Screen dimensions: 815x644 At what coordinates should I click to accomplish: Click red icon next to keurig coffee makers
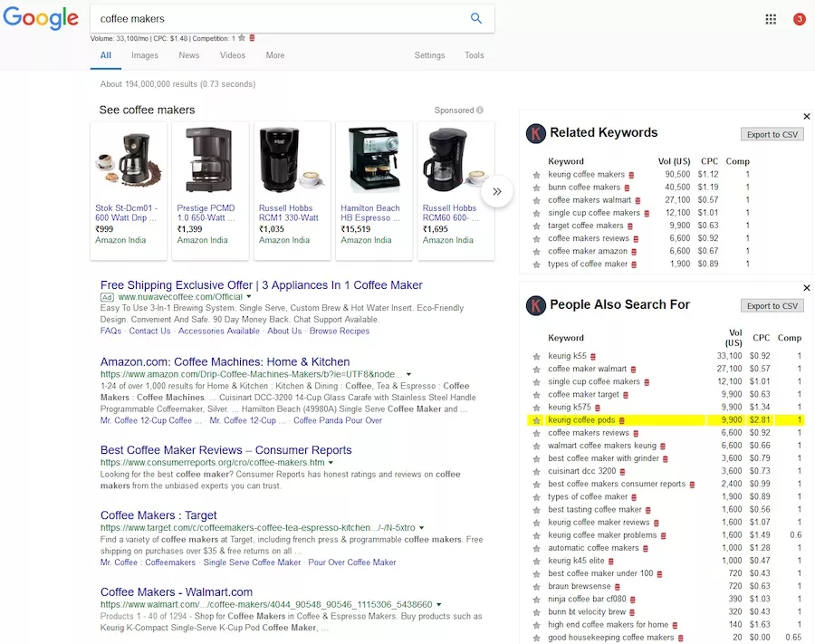[x=631, y=175]
